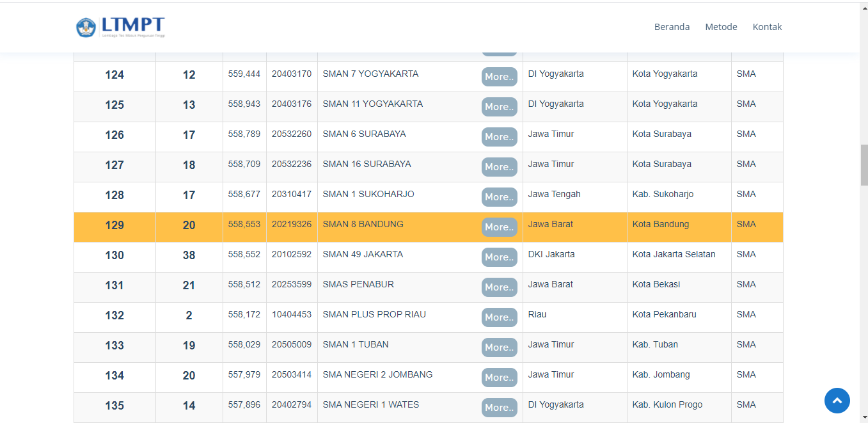Viewport: 868px width, 423px height.
Task: Click the page vertical scrollbar thumb
Action: click(x=864, y=165)
